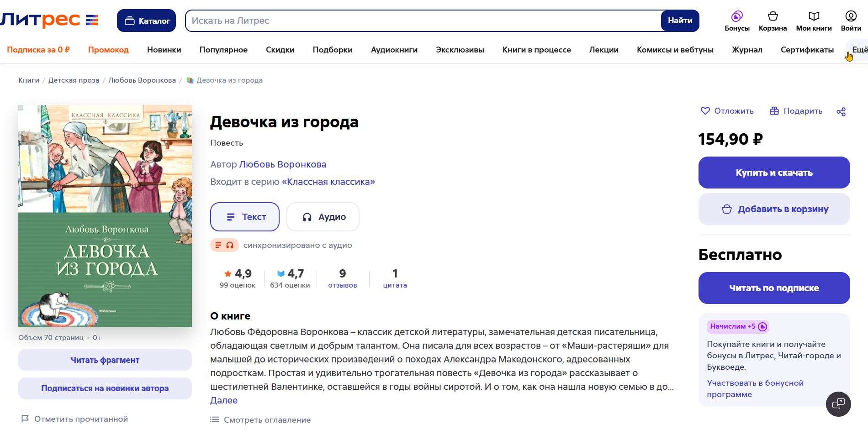The image size is (868, 440).
Task: Open Смотреть оглавление contents list
Action: (x=260, y=420)
